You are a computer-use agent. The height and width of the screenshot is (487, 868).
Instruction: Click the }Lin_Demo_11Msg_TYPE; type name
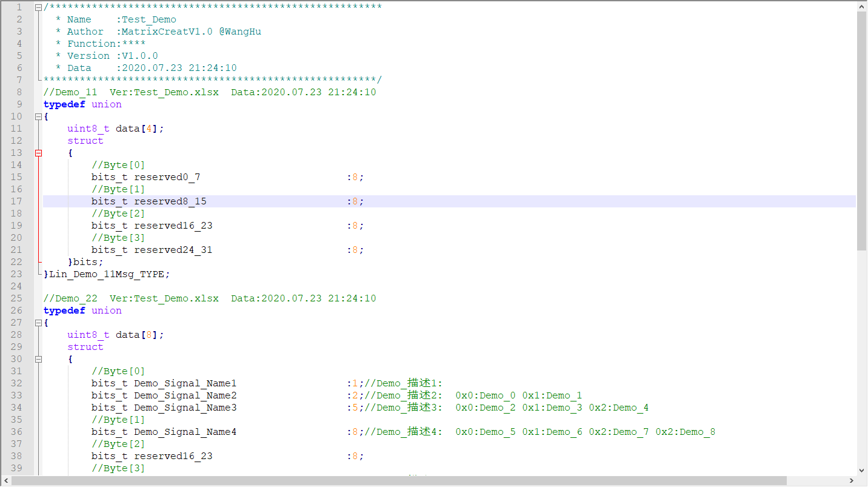pos(107,274)
